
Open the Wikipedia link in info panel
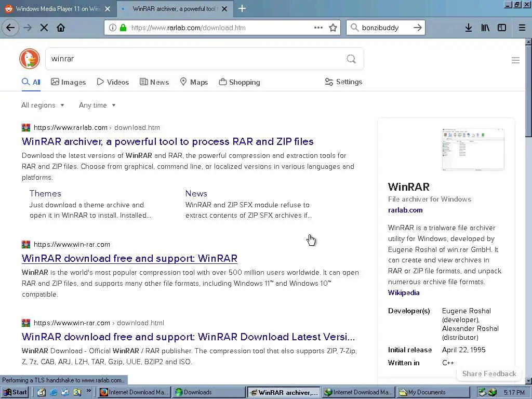click(403, 292)
